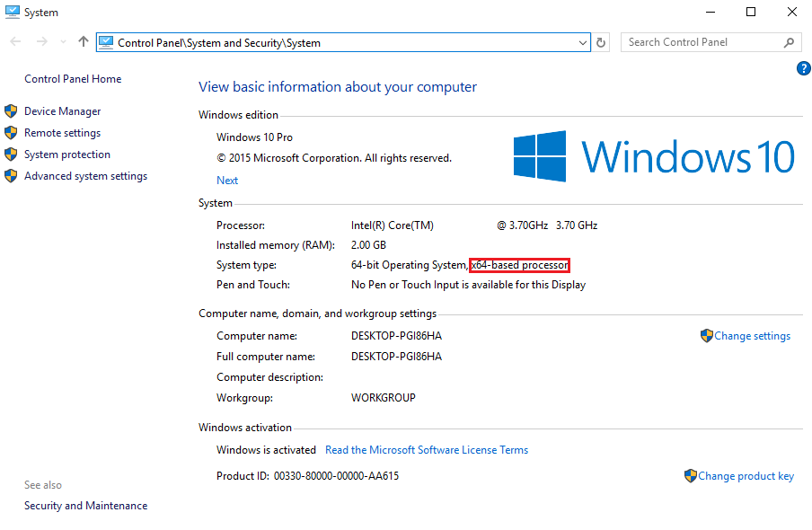Click the Next link under Windows edition
This screenshot has width=812, height=530.
227,181
